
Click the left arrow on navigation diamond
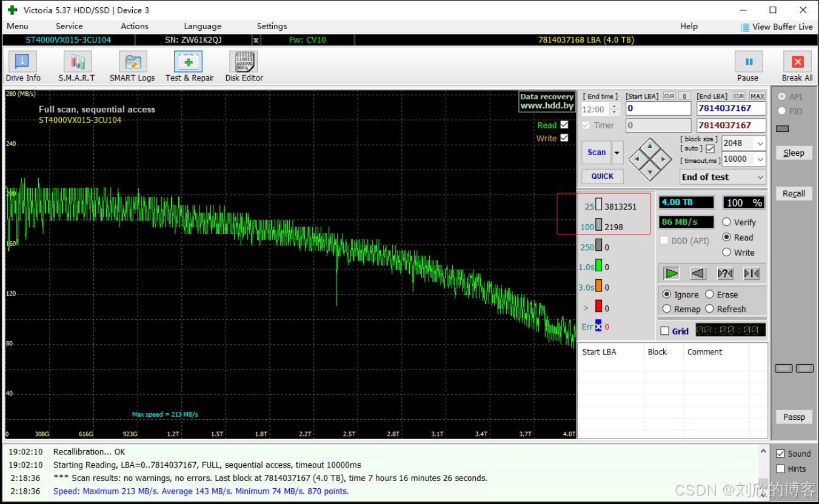(637, 159)
